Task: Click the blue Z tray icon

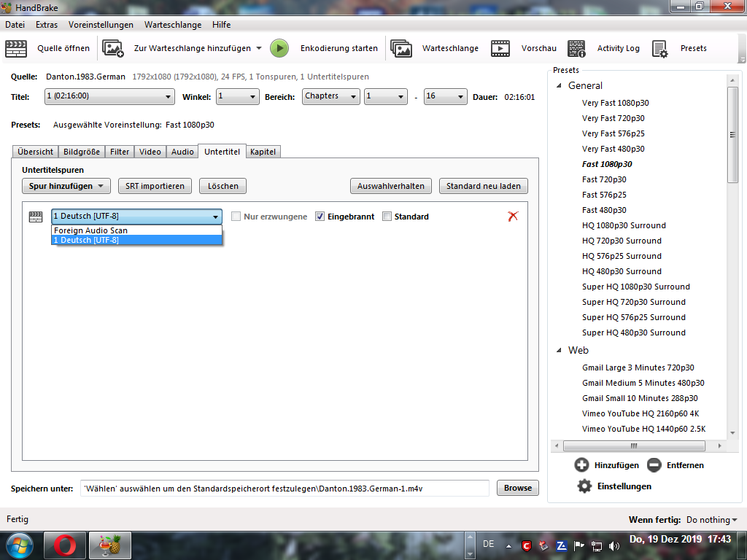Action: pyautogui.click(x=562, y=545)
